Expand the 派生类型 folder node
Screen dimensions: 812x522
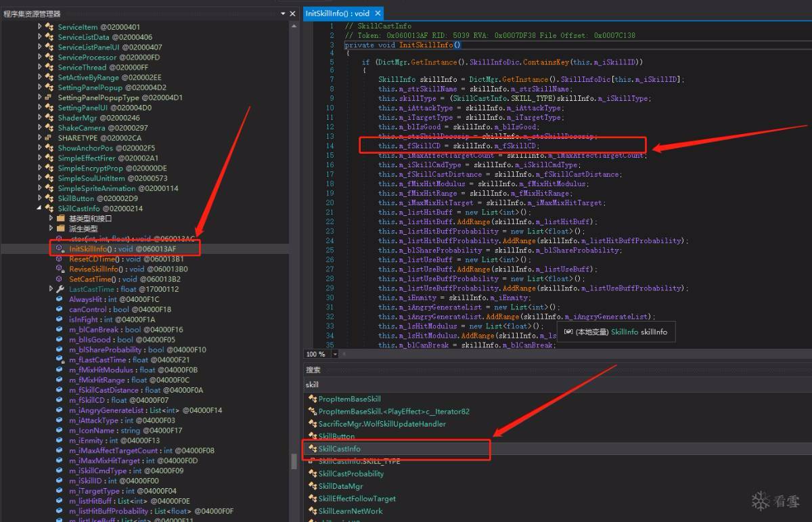coord(51,230)
